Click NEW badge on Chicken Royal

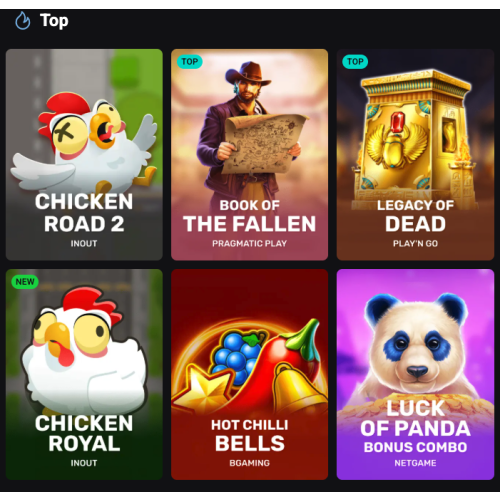(25, 282)
